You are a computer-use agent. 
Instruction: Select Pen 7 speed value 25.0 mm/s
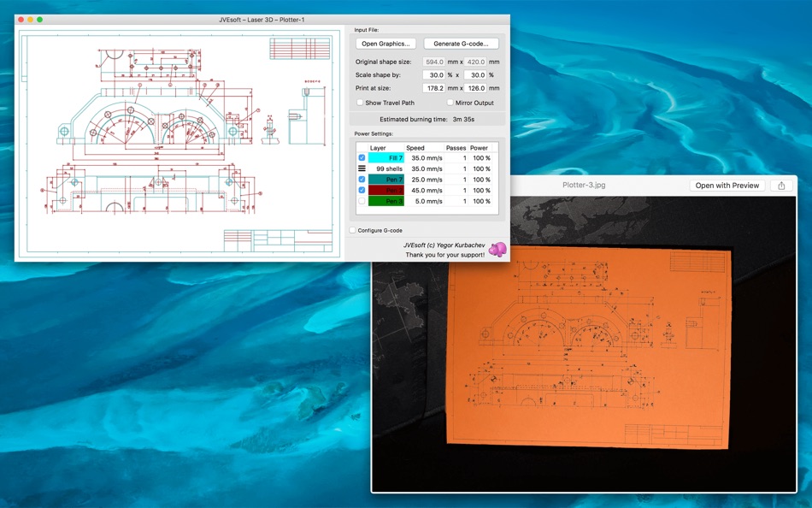coord(427,180)
